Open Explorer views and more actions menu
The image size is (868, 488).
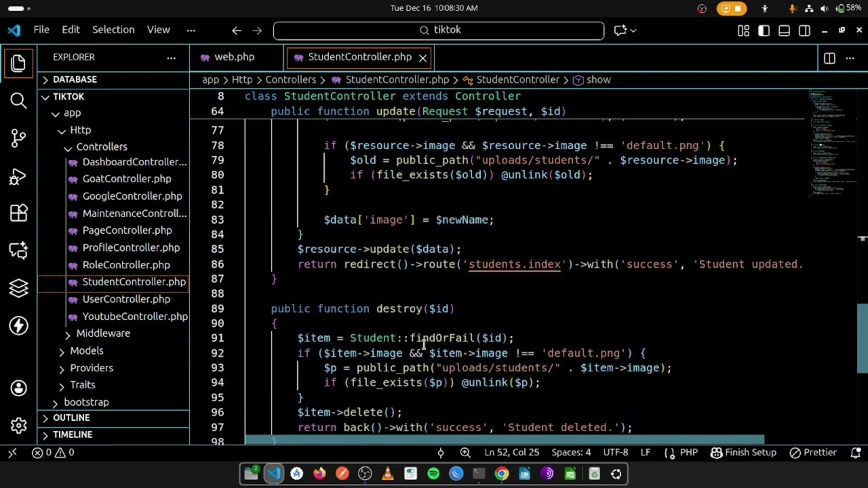(172, 58)
